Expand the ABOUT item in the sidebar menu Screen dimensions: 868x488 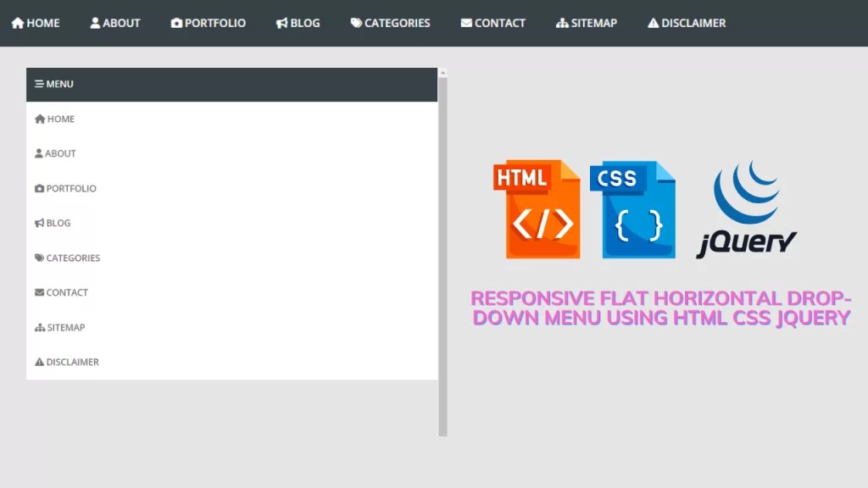pos(59,153)
